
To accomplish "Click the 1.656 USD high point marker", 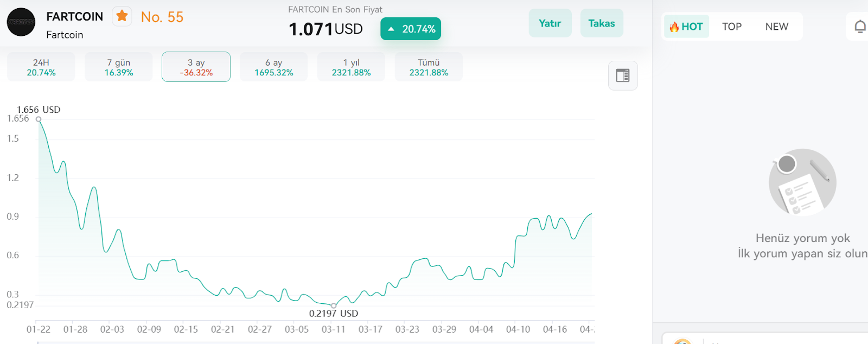I will click(x=39, y=119).
